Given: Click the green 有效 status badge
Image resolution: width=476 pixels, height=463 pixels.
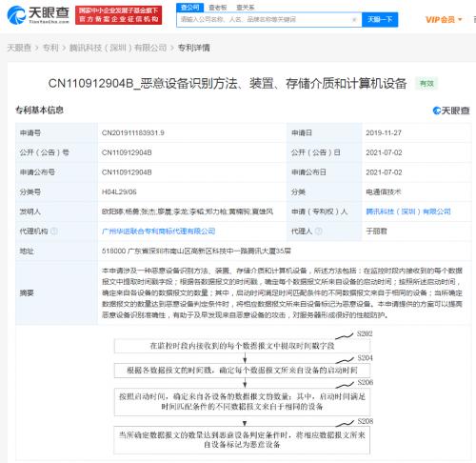Looking at the screenshot, I should [x=426, y=84].
